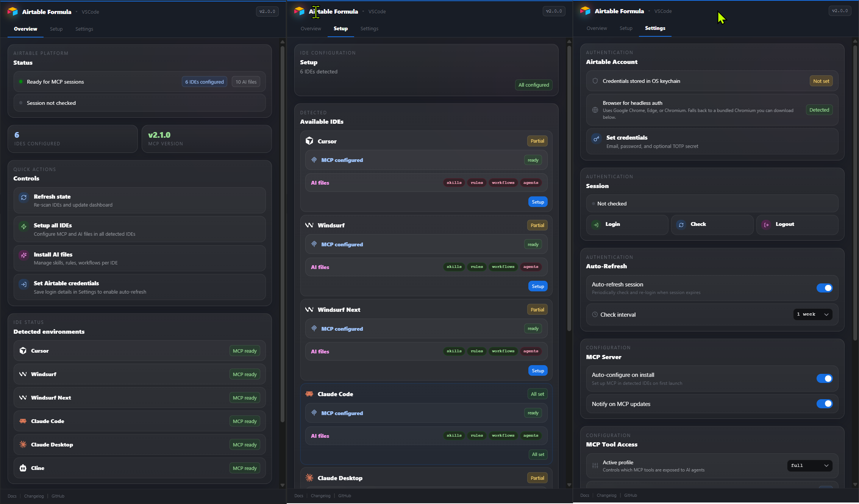
Task: Click the Refresh state circular arrows icon
Action: pos(23,198)
